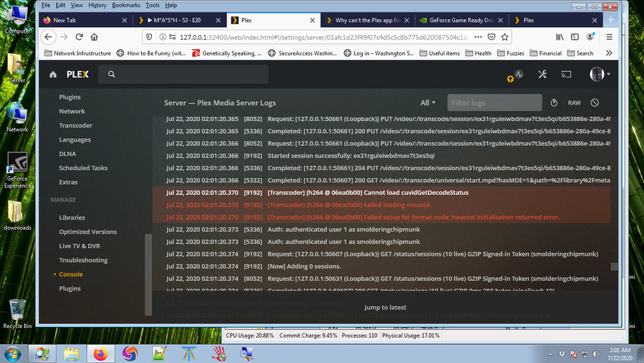644x363 pixels.
Task: Switch to Why can't the Plex app tab
Action: point(368,20)
